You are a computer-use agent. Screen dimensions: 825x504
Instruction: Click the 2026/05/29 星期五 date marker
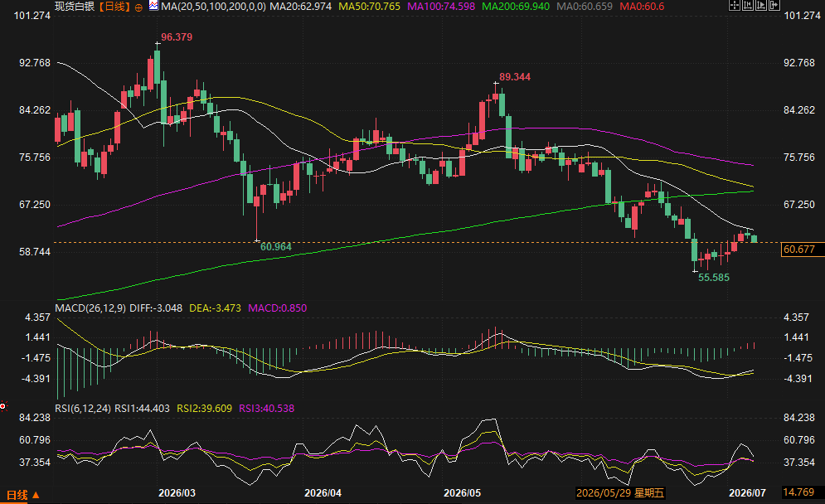(620, 493)
